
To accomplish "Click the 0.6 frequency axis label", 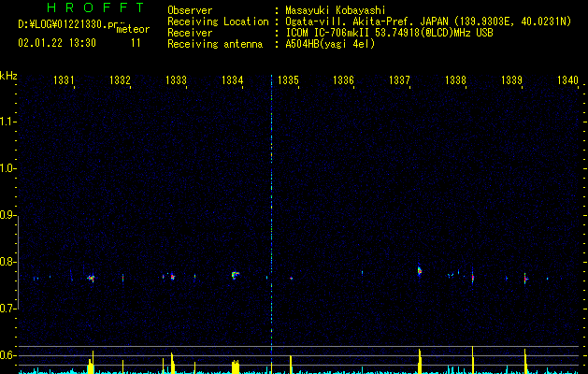I will (7, 355).
